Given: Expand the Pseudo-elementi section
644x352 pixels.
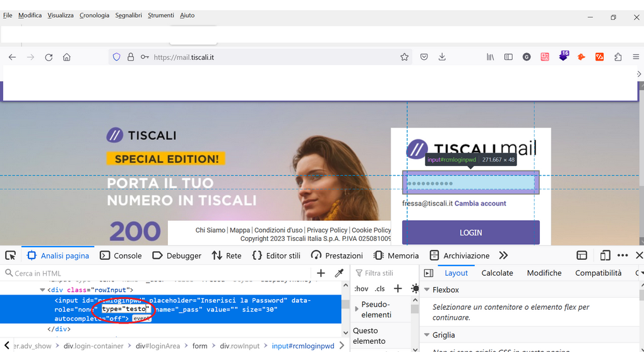Looking at the screenshot, I should coord(357,309).
